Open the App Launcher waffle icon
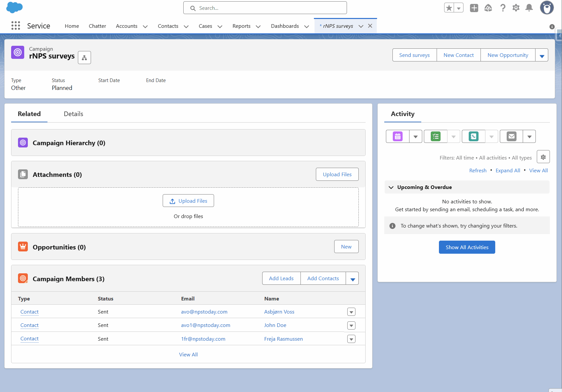The width and height of the screenshot is (562, 392). pyautogui.click(x=15, y=26)
